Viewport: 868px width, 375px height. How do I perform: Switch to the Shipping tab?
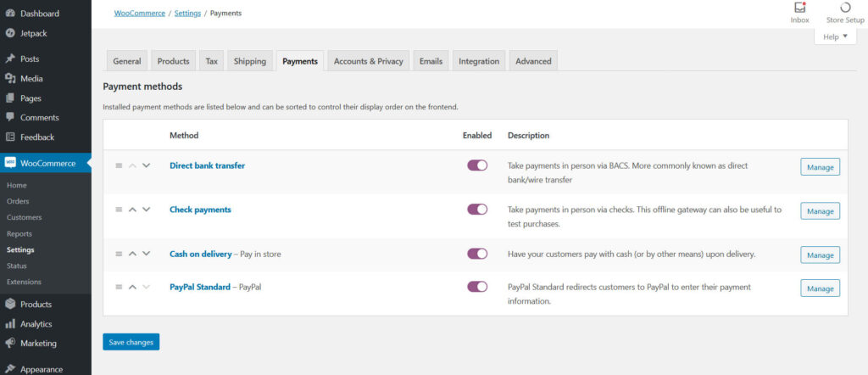tap(249, 61)
